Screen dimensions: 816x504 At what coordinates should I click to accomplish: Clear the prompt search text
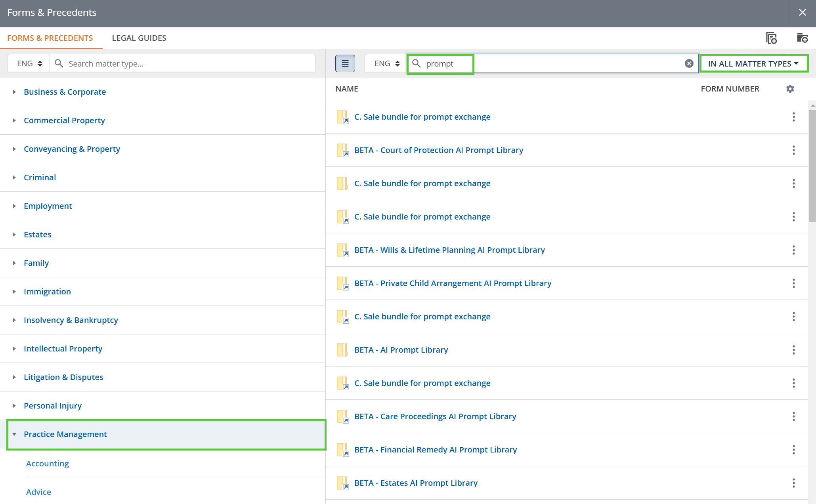click(689, 63)
